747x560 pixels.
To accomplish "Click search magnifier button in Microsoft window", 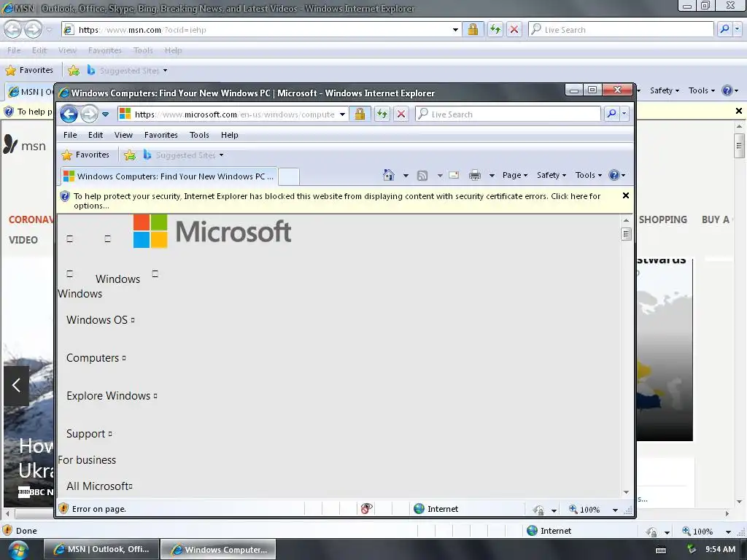I will [611, 114].
